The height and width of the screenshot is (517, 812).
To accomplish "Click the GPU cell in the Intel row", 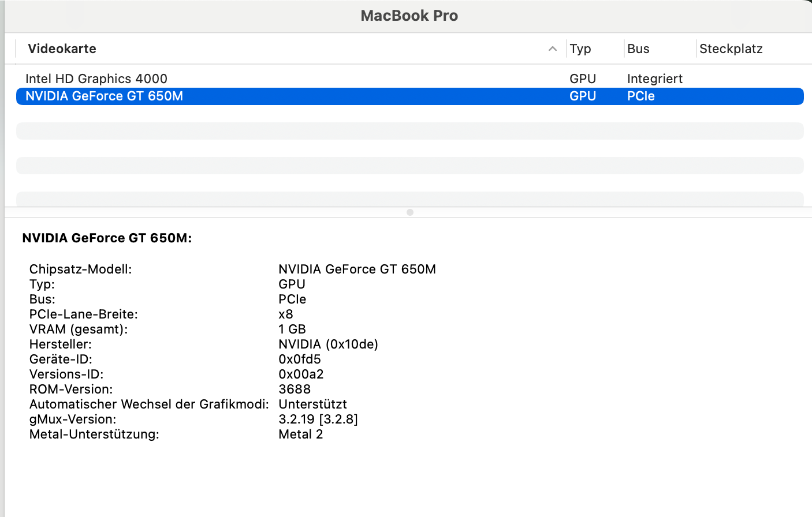I will 583,78.
